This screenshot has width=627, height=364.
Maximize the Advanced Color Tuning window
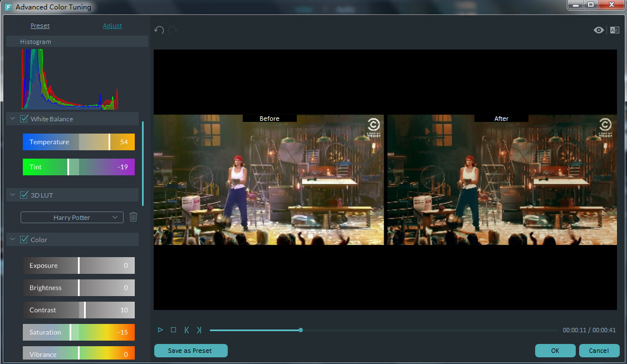[591, 5]
